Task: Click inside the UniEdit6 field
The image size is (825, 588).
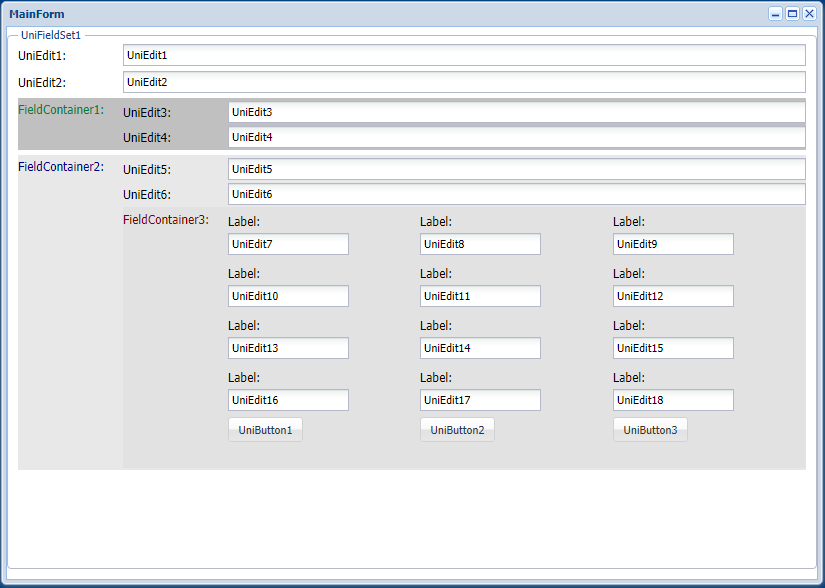Action: click(516, 194)
